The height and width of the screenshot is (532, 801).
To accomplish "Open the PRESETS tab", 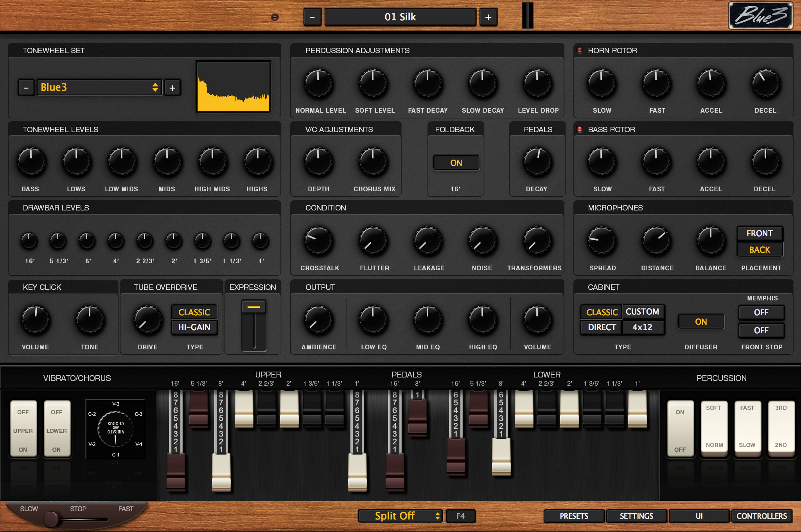I will coord(574,516).
